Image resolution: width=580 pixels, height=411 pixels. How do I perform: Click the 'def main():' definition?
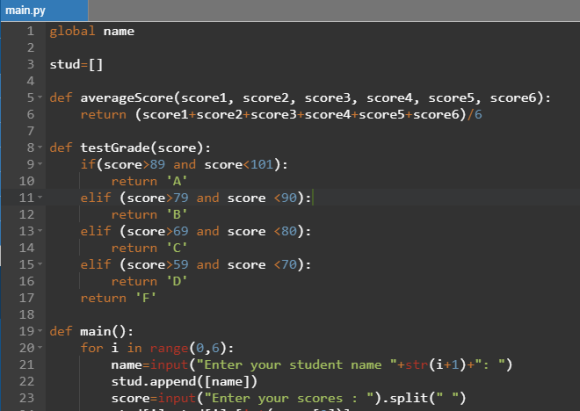coord(91,331)
